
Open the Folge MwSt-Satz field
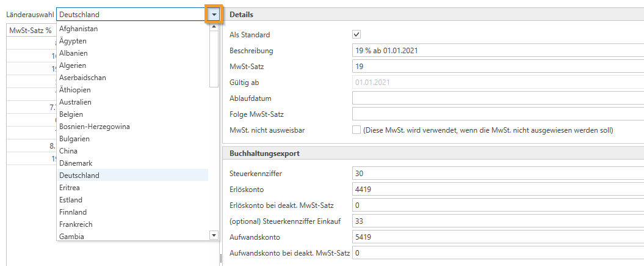[x=497, y=114]
